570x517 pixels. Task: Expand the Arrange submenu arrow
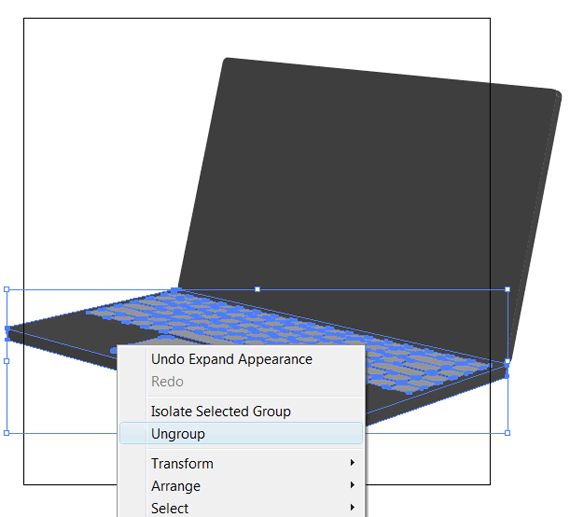[x=352, y=485]
